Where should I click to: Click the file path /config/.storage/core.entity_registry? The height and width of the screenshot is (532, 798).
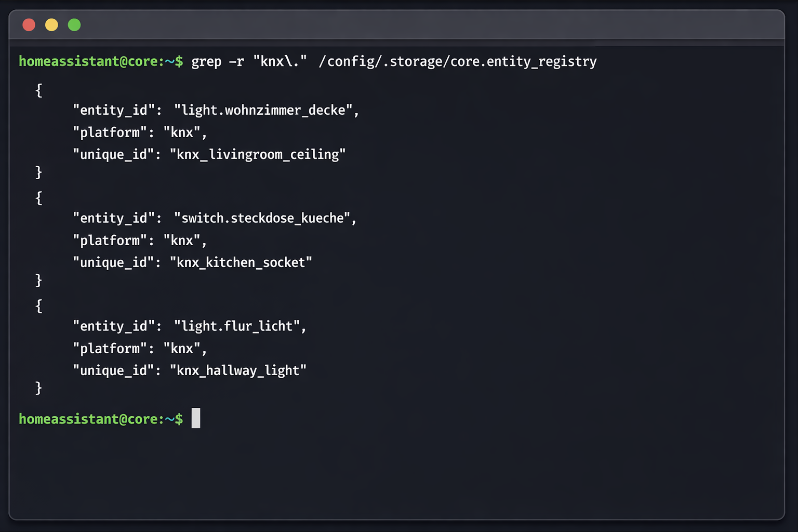pos(458,61)
